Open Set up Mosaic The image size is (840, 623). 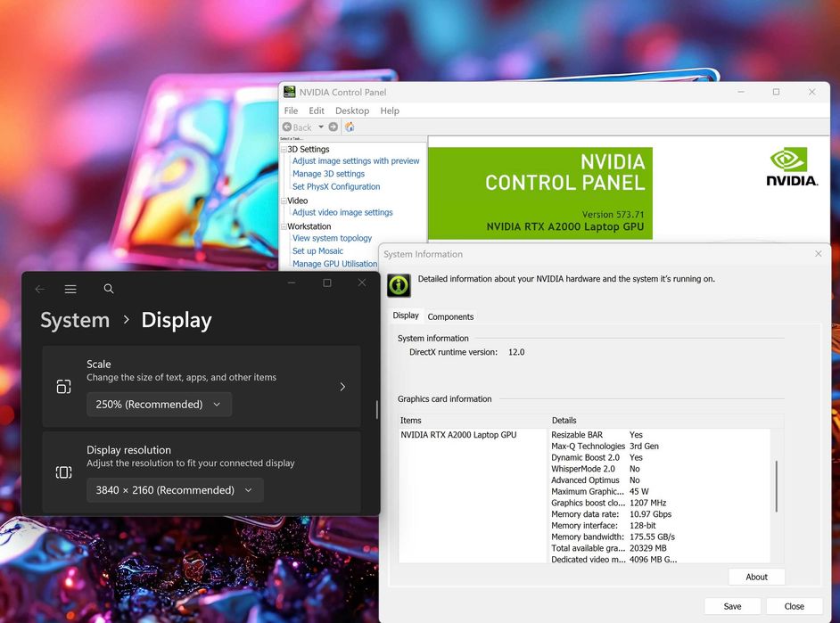point(317,251)
